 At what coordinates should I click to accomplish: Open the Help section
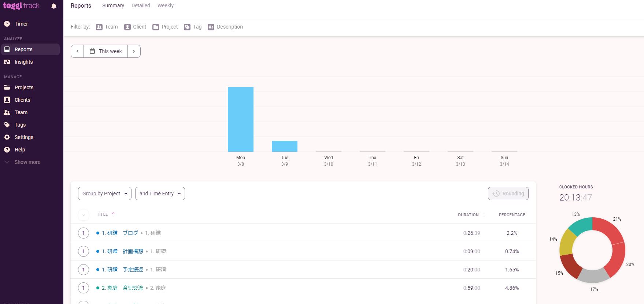pyautogui.click(x=20, y=150)
